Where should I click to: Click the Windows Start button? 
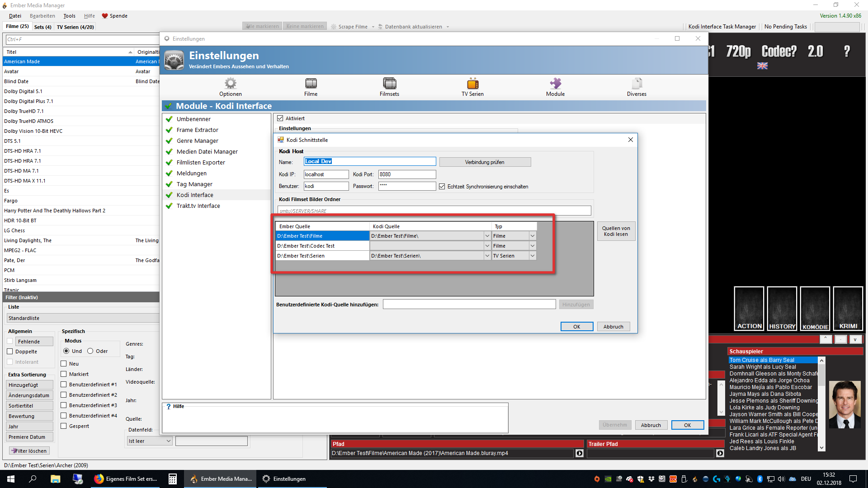pos(11,479)
